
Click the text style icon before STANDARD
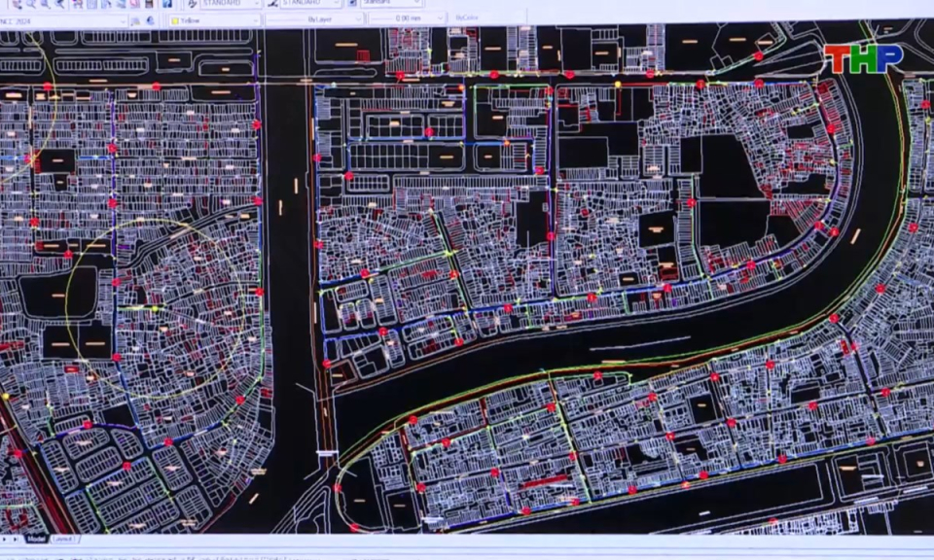coord(193,4)
